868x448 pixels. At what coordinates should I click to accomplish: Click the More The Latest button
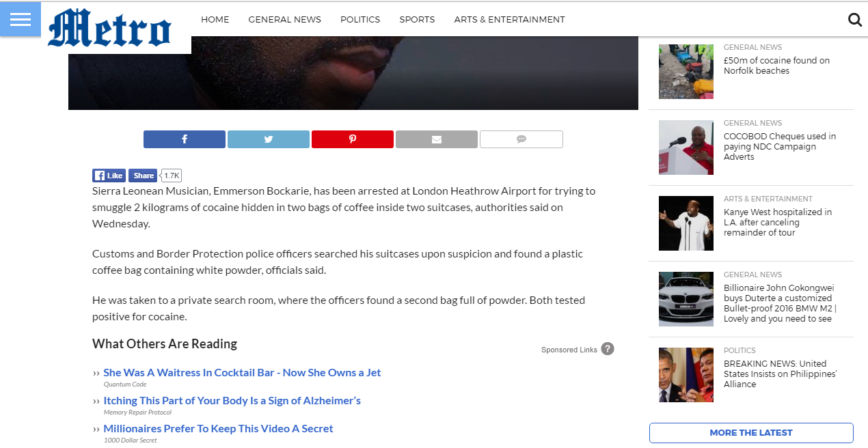[x=750, y=432]
